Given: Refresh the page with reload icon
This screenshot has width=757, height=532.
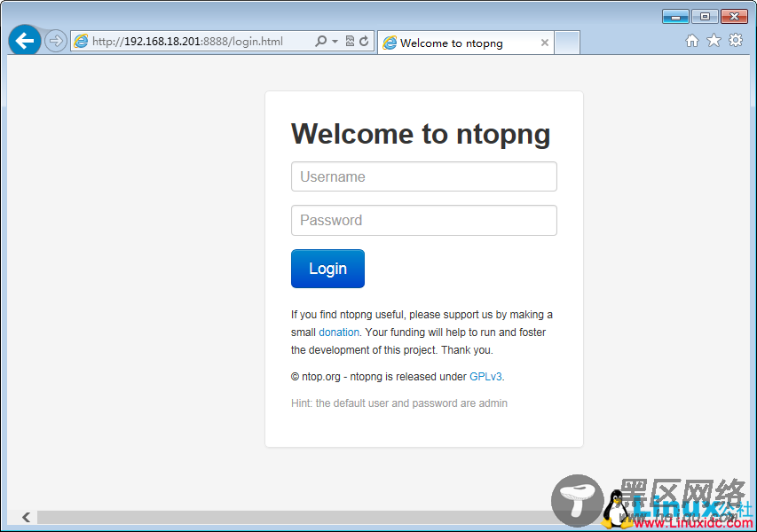Looking at the screenshot, I should tap(364, 41).
